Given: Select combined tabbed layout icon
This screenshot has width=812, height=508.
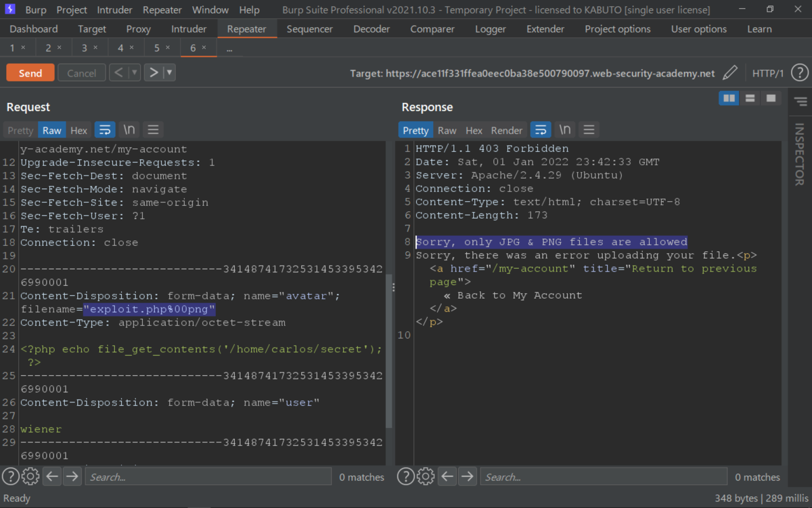Looking at the screenshot, I should (x=770, y=99).
